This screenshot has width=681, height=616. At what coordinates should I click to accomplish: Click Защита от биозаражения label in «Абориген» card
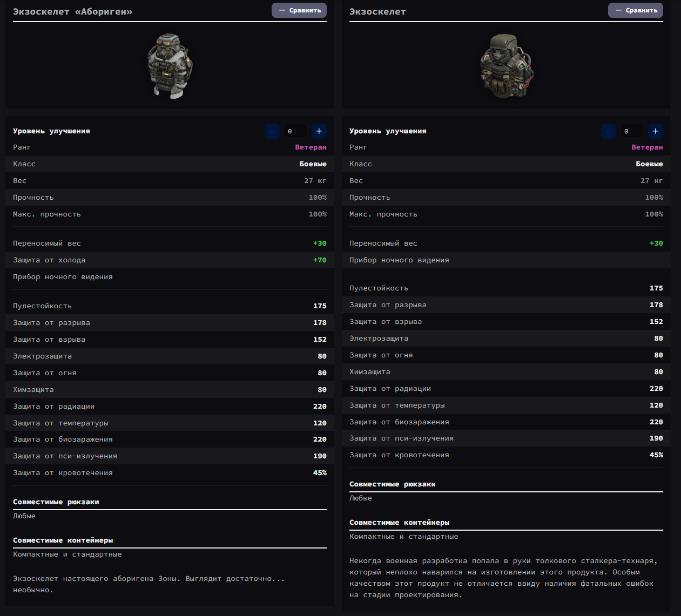(63, 439)
